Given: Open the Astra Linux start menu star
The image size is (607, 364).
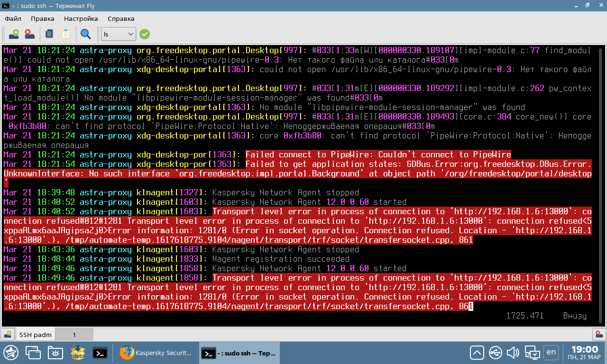Looking at the screenshot, I should (11, 353).
